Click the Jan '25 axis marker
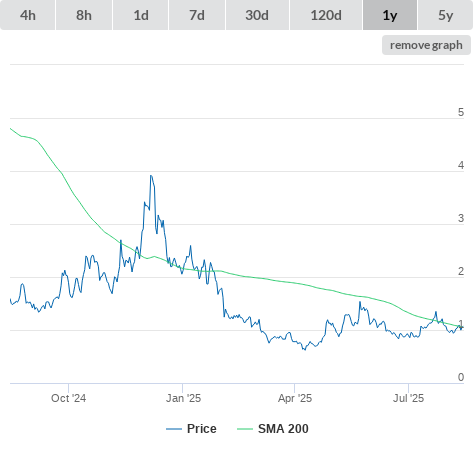 point(183,398)
